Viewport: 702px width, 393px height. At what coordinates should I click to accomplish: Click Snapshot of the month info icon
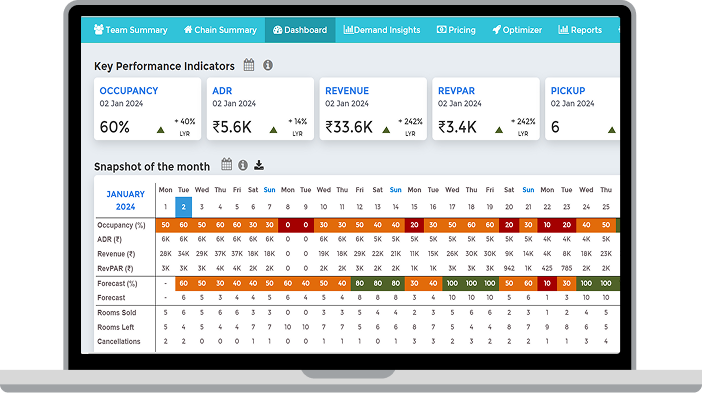(243, 165)
